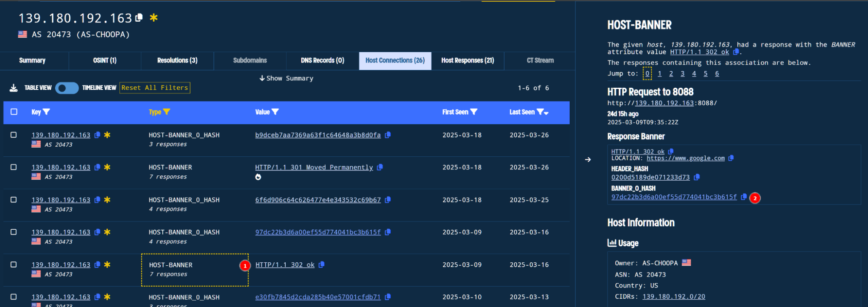Copy the key IP in the HTTP/1.1 302 ok row

97,264
